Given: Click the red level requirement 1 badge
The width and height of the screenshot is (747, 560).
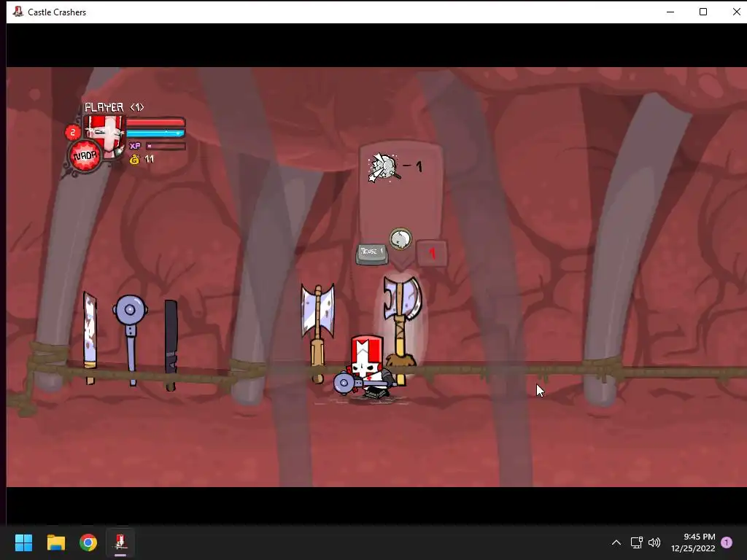Looking at the screenshot, I should (432, 253).
